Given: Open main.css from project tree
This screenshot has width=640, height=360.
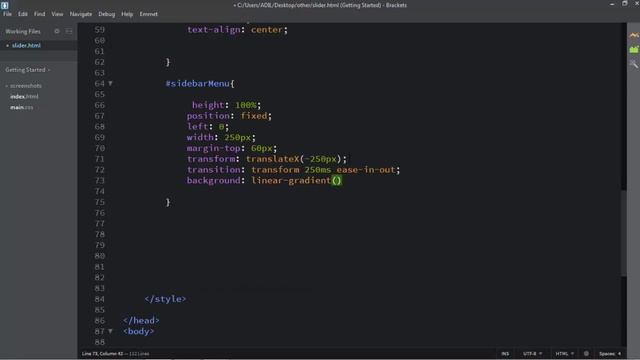Looking at the screenshot, I should (x=22, y=107).
